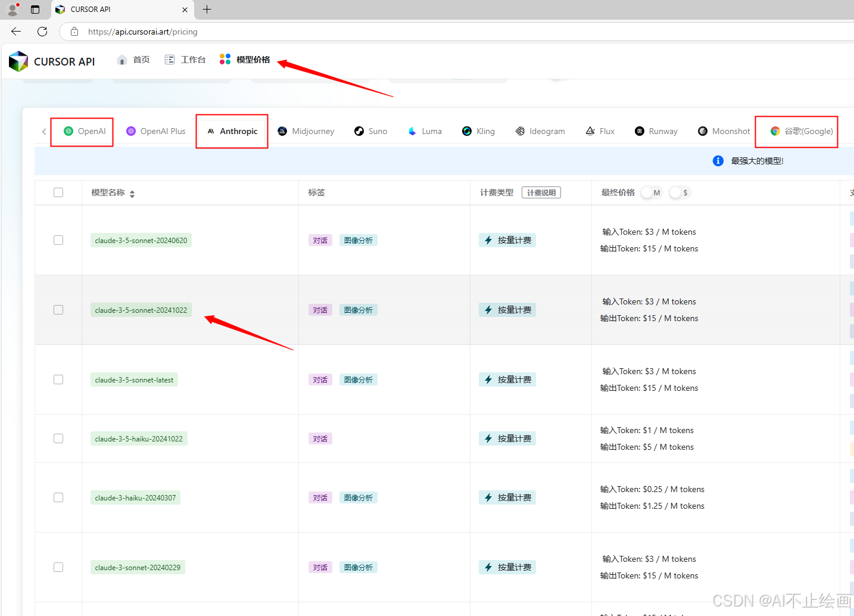The image size is (854, 616).
Task: Toggle the $ currency switch
Action: coord(680,192)
